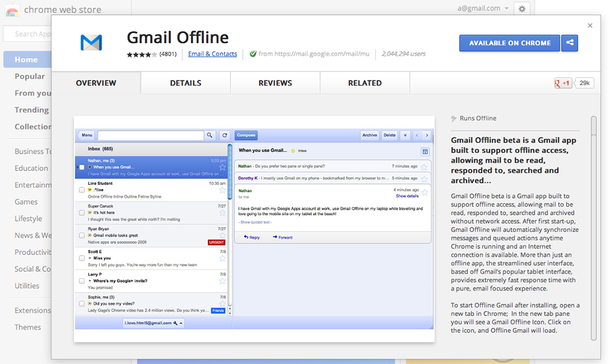Check the Super Canuck email checkbox
The image size is (610, 364).
(x=82, y=213)
